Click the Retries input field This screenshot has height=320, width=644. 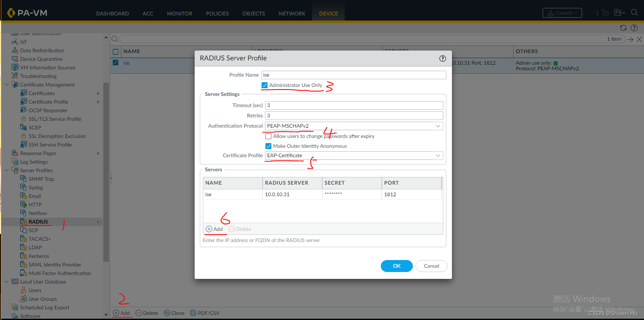tap(354, 116)
